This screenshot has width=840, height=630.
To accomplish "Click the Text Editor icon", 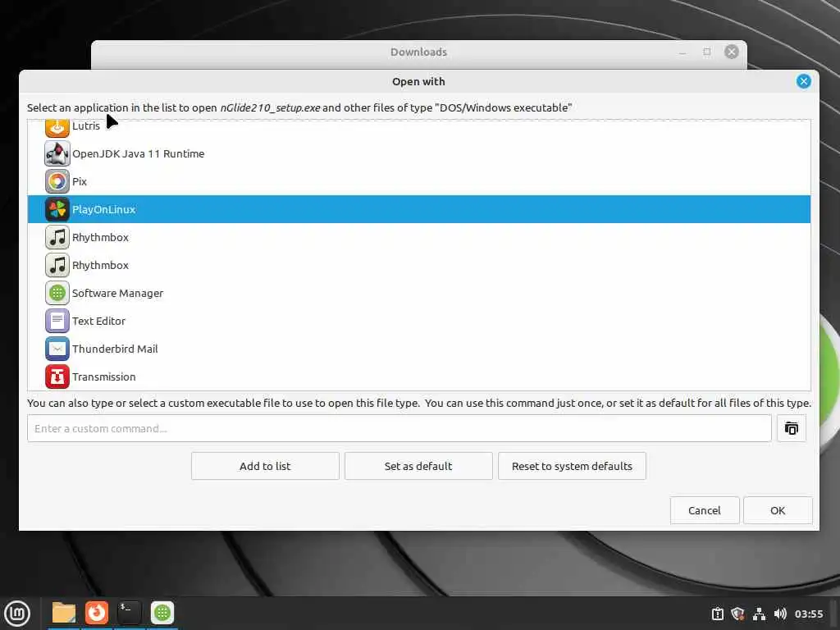I will click(x=57, y=321).
